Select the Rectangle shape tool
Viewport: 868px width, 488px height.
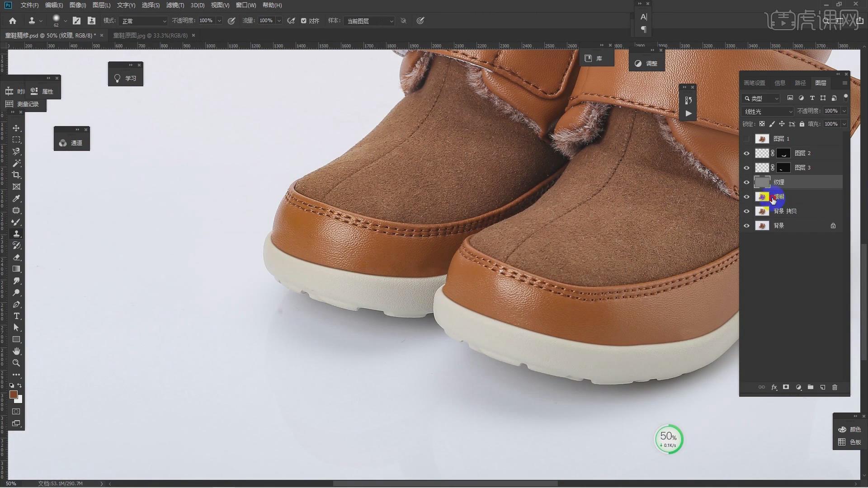coord(16,339)
